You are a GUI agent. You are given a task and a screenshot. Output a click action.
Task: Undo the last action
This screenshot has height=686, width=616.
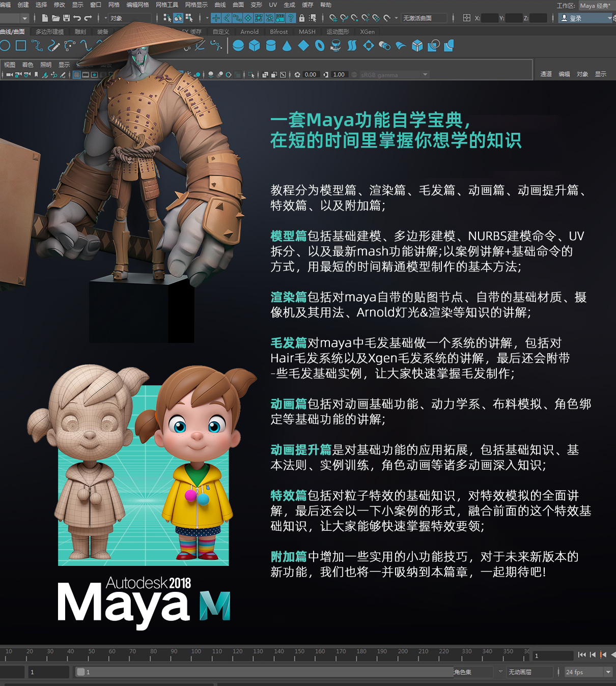click(x=77, y=18)
